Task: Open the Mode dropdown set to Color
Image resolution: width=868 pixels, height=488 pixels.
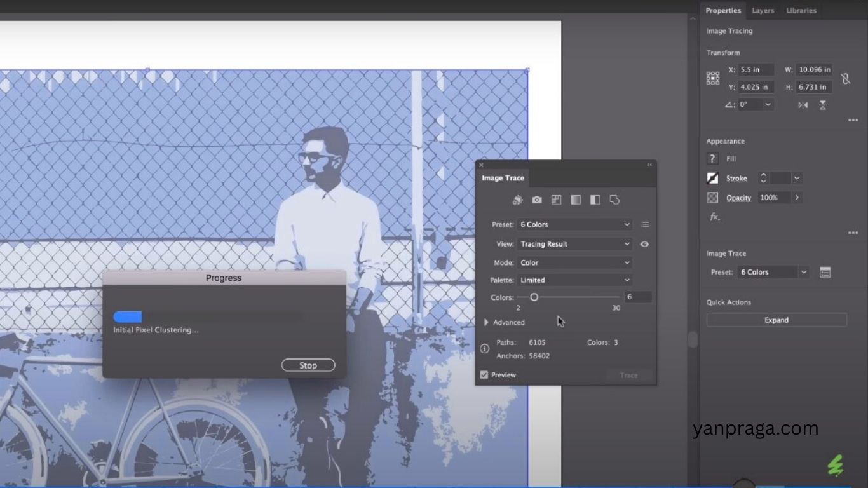Action: pyautogui.click(x=574, y=262)
